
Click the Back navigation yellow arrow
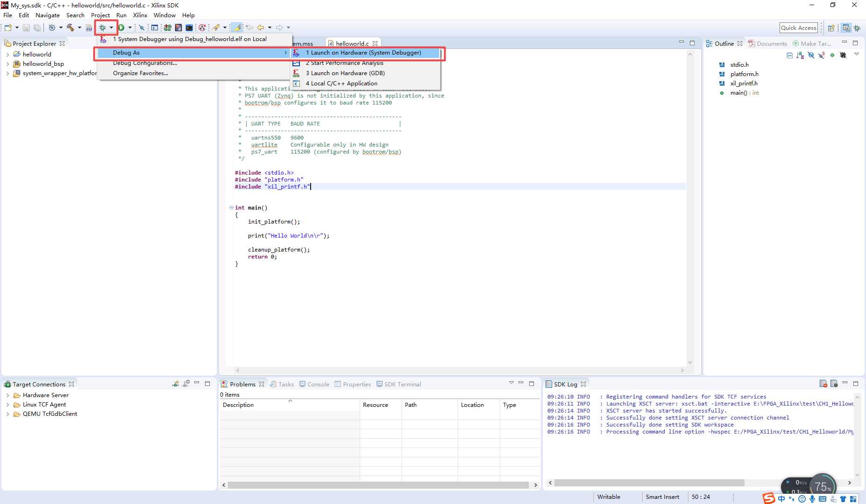[261, 28]
